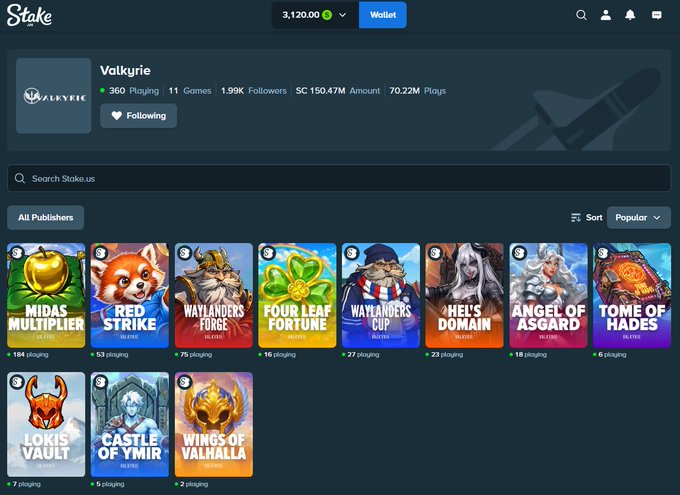
Task: Click the Valkyrie publisher title
Action: (x=125, y=70)
